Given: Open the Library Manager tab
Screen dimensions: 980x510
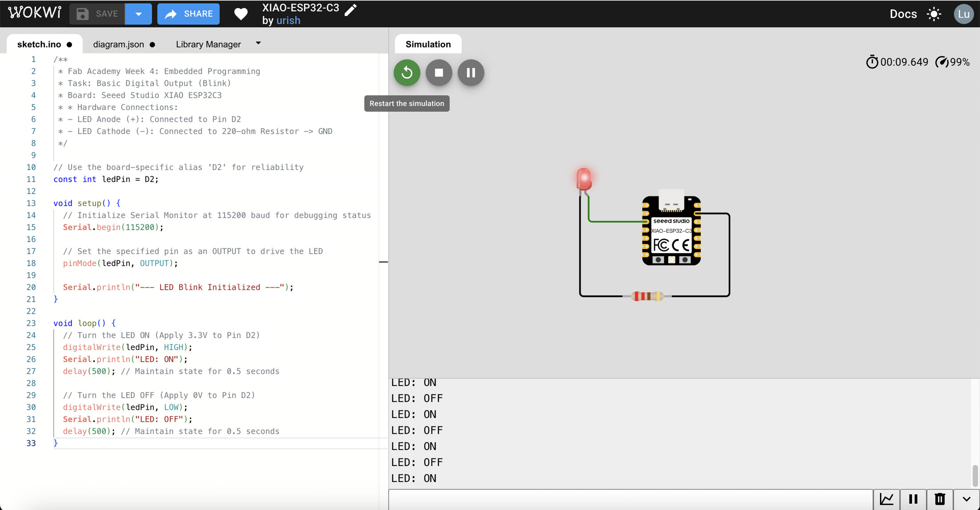Looking at the screenshot, I should [x=208, y=44].
